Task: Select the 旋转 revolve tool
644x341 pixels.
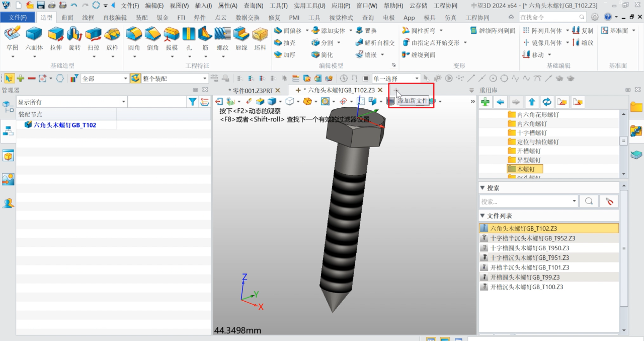Action: 74,39
